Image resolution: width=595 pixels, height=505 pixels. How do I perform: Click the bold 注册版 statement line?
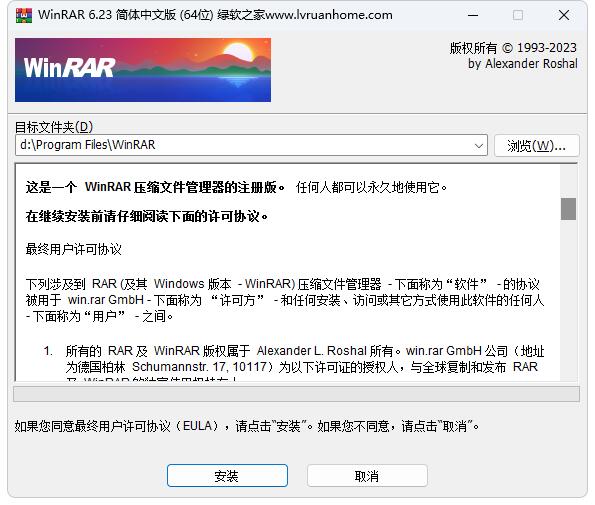155,187
